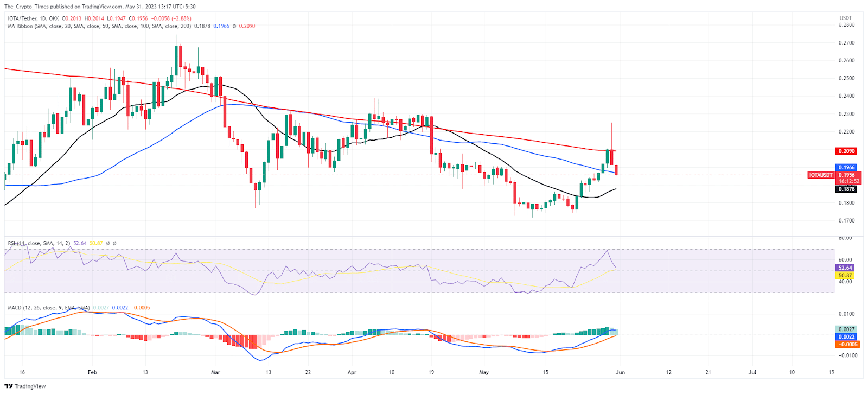Image resolution: width=868 pixels, height=394 pixels.
Task: Click the purple 52.64 RSI axis tag
Action: 845,268
